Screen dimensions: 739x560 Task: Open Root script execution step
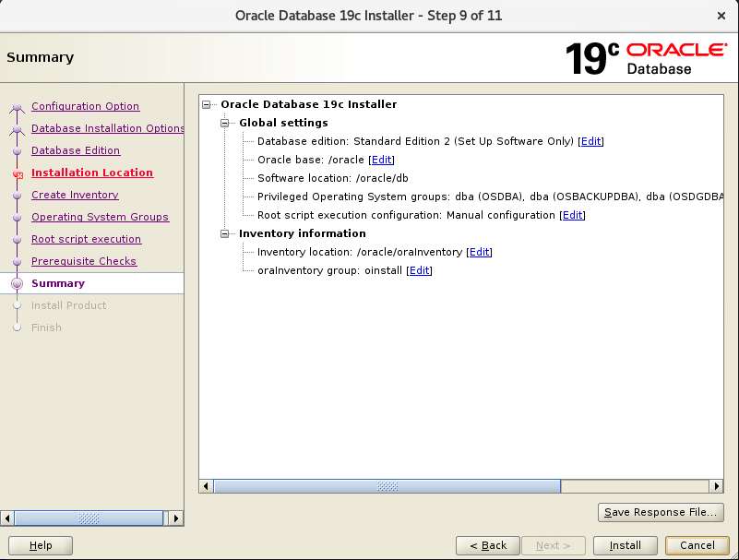coord(86,239)
